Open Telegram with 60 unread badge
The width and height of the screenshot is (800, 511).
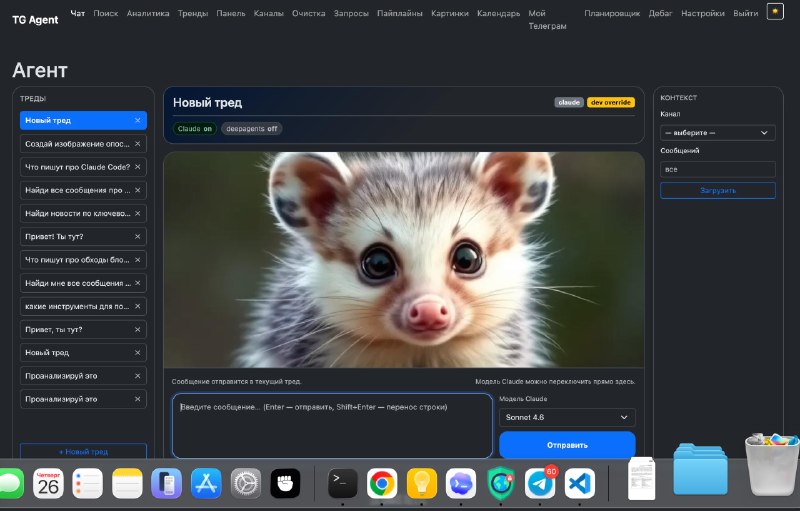click(x=540, y=483)
